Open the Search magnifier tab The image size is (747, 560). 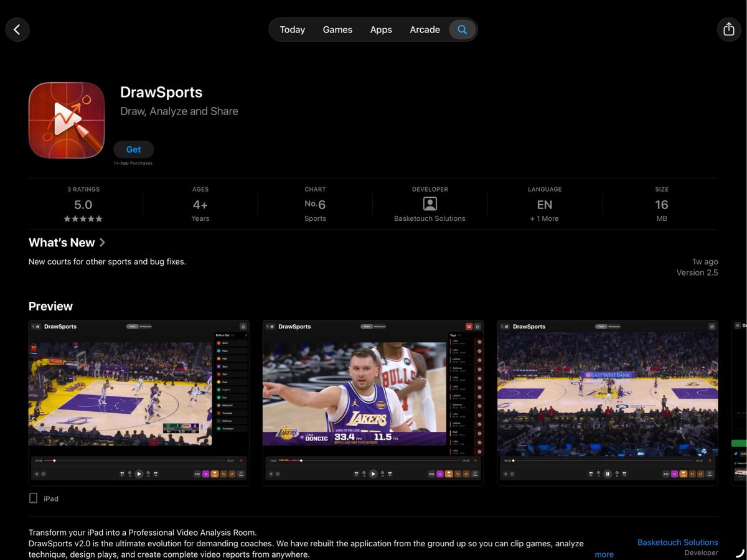pos(462,29)
